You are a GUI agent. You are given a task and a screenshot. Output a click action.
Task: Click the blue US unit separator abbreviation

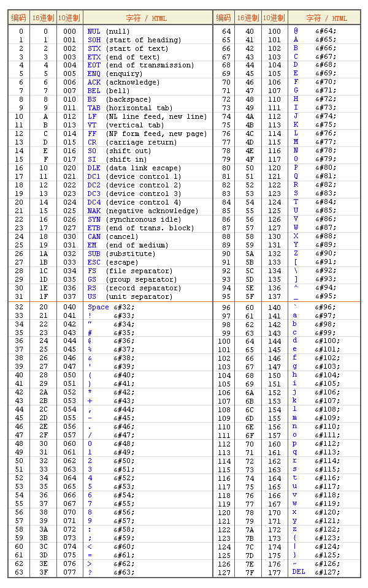pyautogui.click(x=92, y=296)
